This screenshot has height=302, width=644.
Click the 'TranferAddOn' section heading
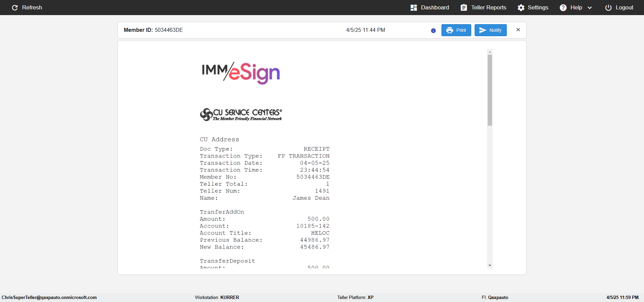click(222, 212)
